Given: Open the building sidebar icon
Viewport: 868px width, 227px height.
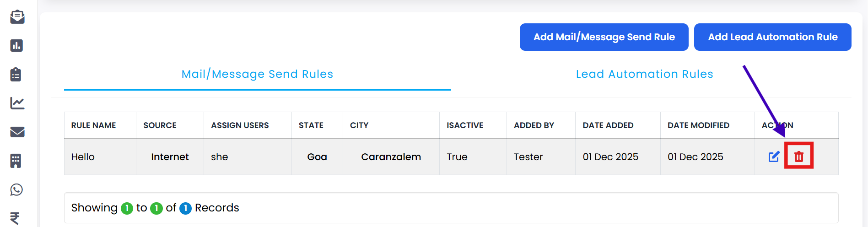Looking at the screenshot, I should pyautogui.click(x=16, y=161).
